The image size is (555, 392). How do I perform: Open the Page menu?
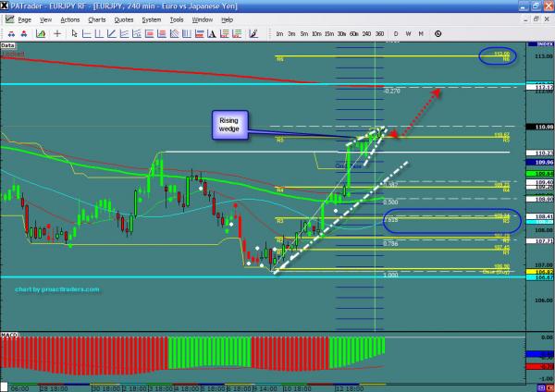click(24, 18)
